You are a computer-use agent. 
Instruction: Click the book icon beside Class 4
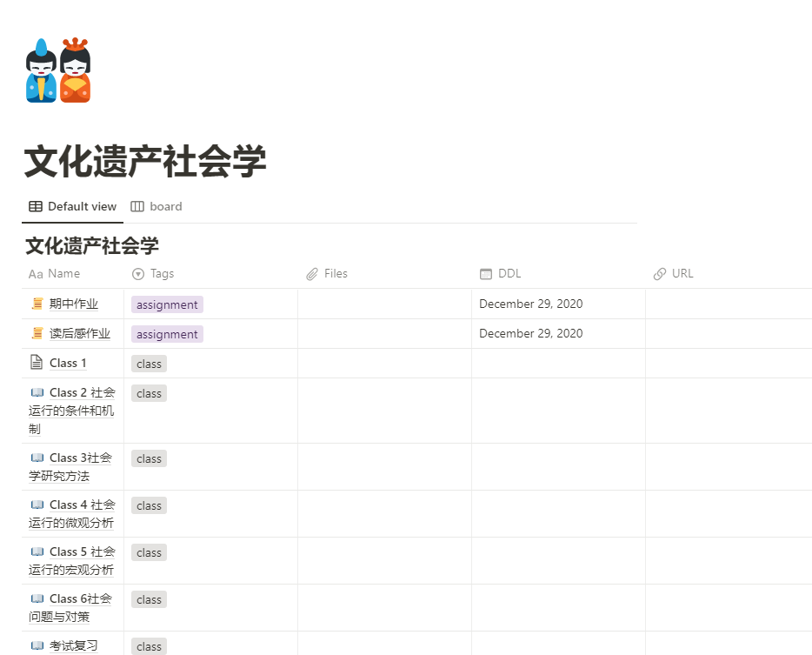pyautogui.click(x=37, y=505)
